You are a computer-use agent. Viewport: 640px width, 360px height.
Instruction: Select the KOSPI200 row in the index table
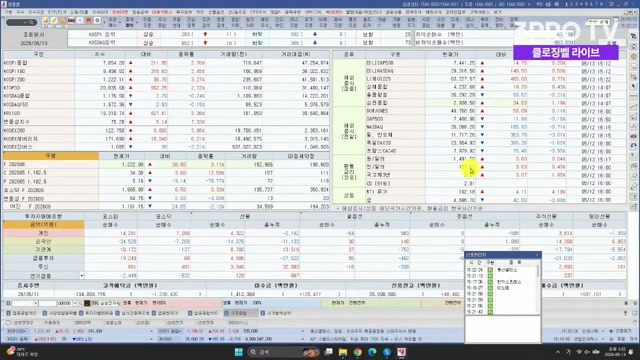pos(166,80)
